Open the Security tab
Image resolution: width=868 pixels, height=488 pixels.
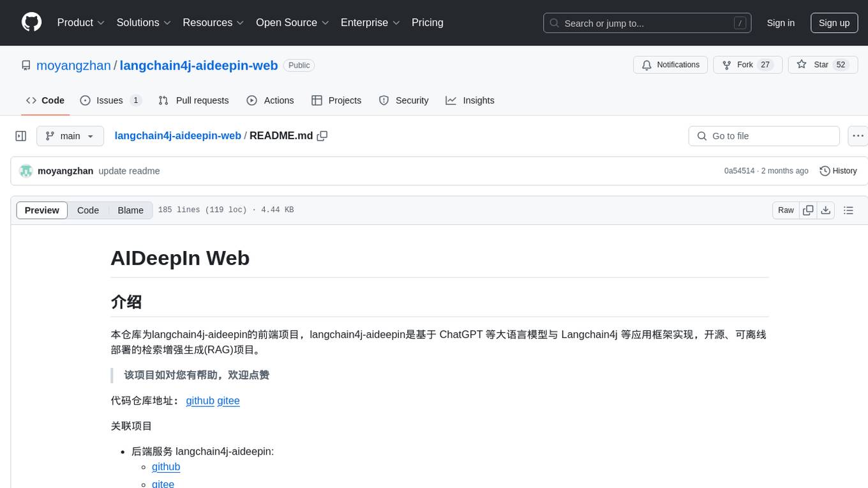coord(403,100)
